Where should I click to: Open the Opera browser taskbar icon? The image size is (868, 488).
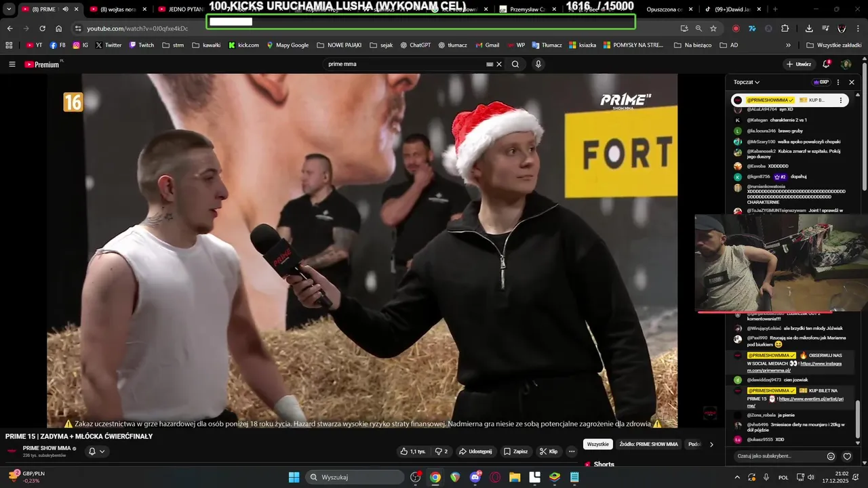495,477
